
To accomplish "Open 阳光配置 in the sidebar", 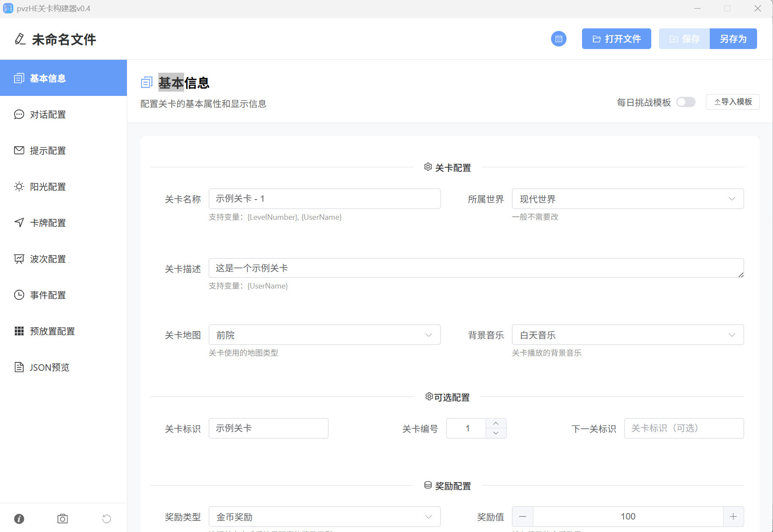I will coord(63,187).
